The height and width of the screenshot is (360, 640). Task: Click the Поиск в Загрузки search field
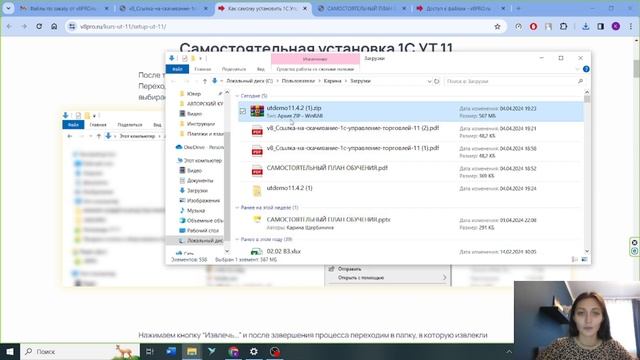[513, 81]
